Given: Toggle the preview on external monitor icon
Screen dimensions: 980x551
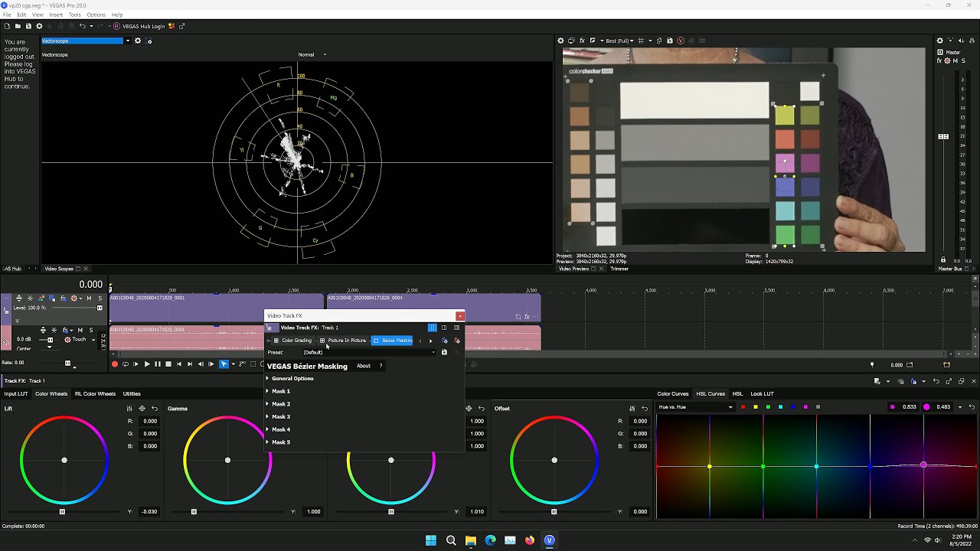Looking at the screenshot, I should click(x=571, y=41).
